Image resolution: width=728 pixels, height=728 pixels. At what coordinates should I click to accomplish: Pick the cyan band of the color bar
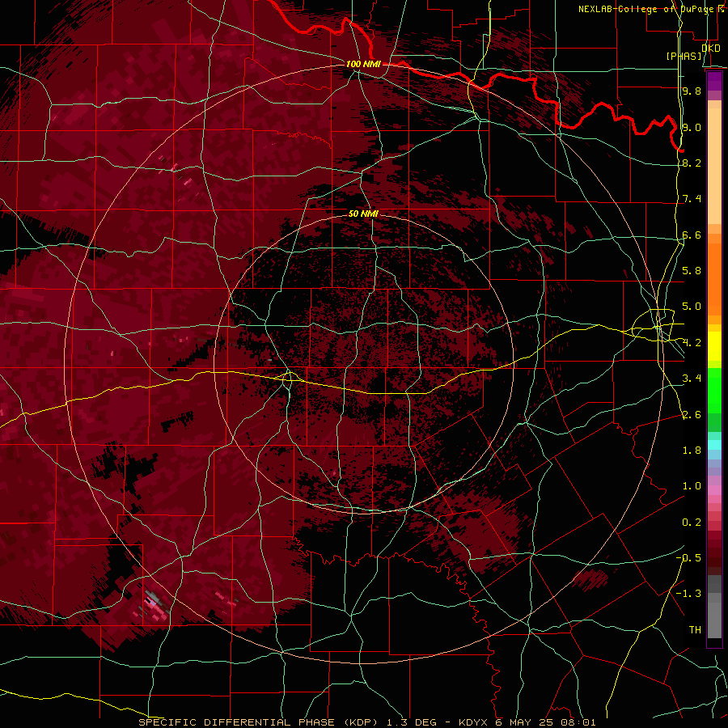pos(714,445)
